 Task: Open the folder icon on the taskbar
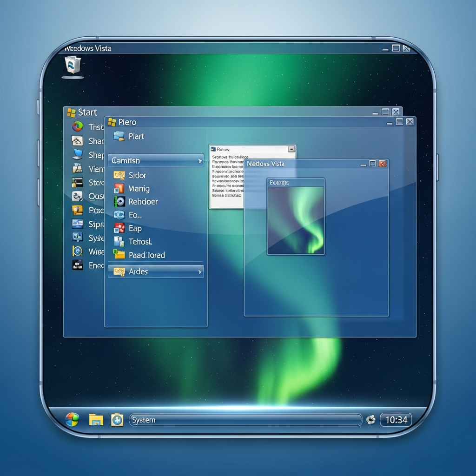pyautogui.click(x=96, y=420)
